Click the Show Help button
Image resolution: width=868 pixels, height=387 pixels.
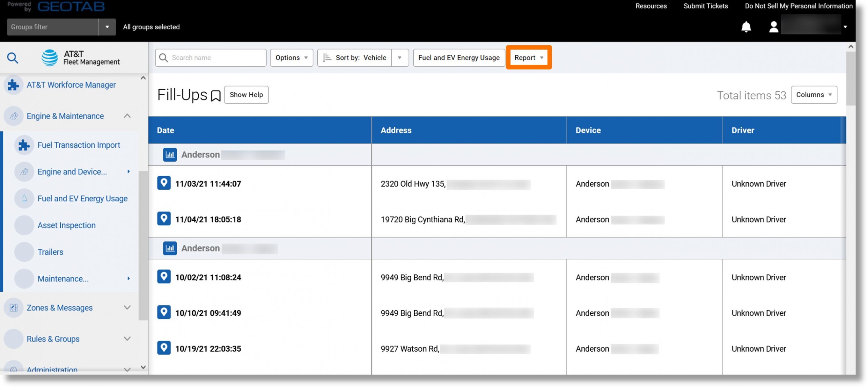click(246, 94)
